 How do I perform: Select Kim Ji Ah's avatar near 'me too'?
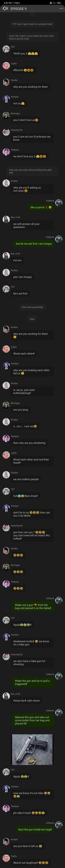tap(6, 256)
